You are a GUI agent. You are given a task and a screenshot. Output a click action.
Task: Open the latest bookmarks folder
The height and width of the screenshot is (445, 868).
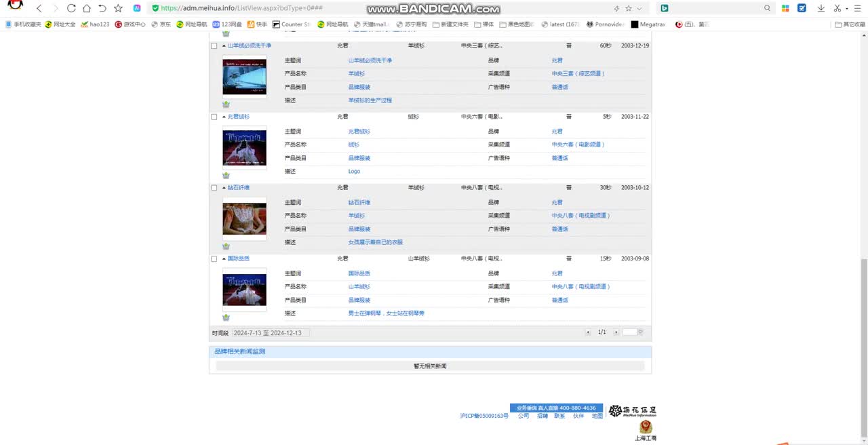(x=561, y=24)
